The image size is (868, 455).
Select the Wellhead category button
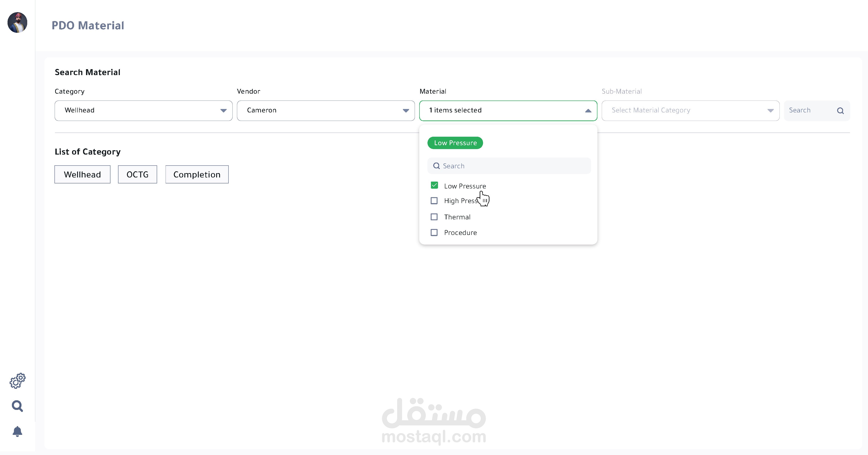pos(82,174)
